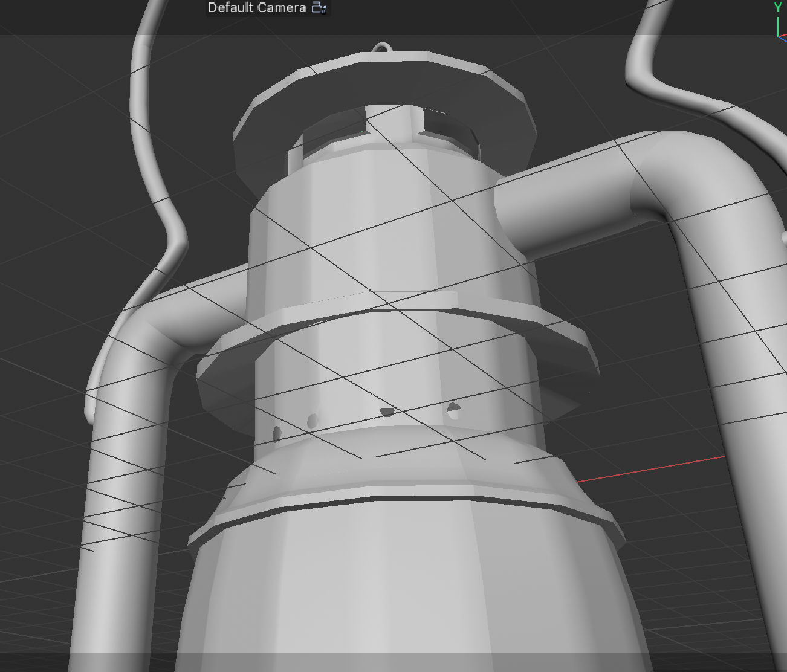The width and height of the screenshot is (787, 672).
Task: Click the camera icon beside Default Camera
Action: pos(319,8)
